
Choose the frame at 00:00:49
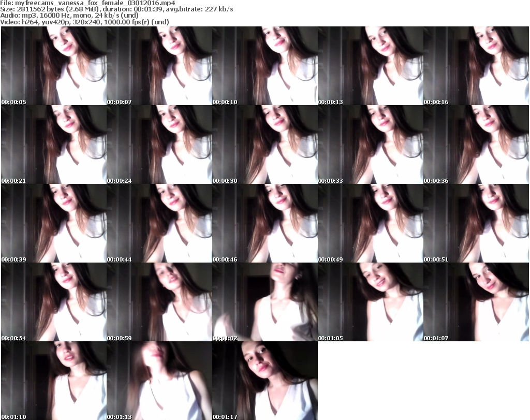click(371, 223)
